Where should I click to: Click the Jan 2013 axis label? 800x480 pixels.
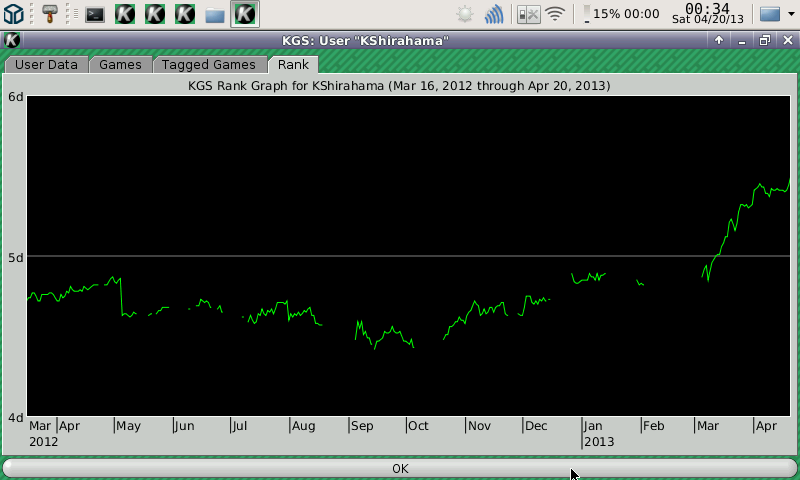click(x=599, y=434)
